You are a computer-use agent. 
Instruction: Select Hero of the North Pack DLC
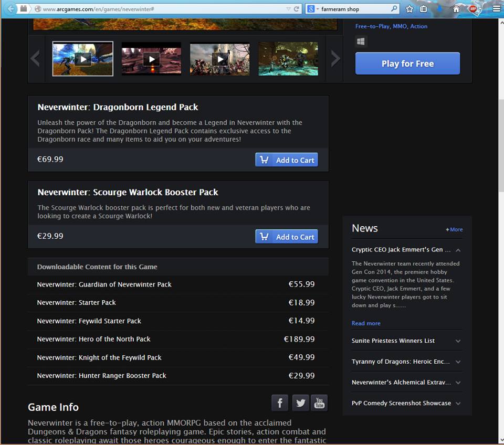[93, 339]
